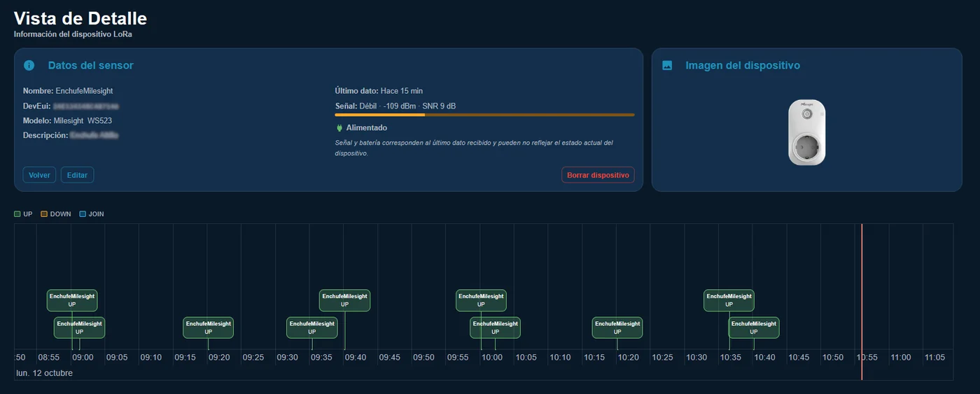
Task: Select the UP event just before 10:00
Action: point(481,300)
